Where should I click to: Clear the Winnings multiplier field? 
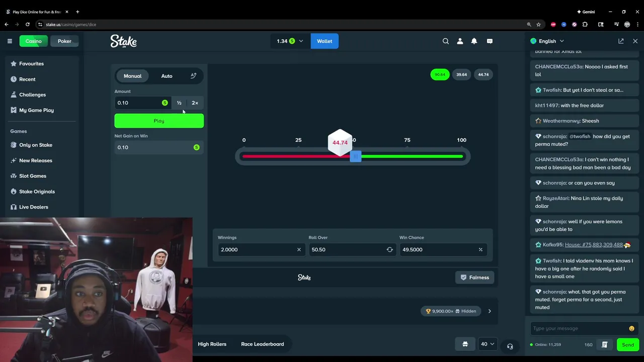pos(299,249)
